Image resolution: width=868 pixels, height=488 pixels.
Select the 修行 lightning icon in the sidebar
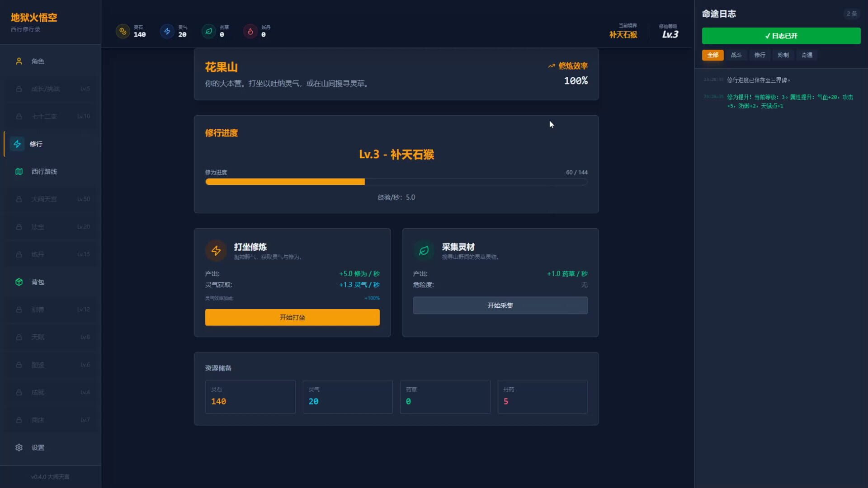(x=18, y=144)
